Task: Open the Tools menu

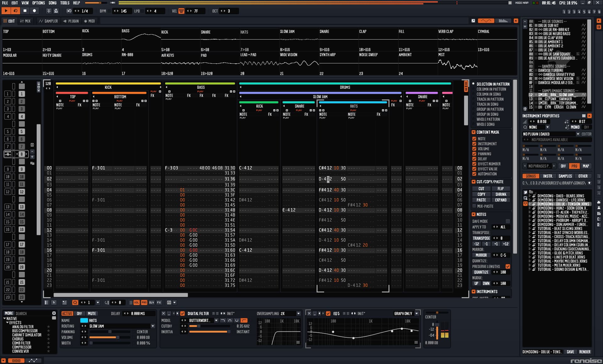Action: click(65, 3)
